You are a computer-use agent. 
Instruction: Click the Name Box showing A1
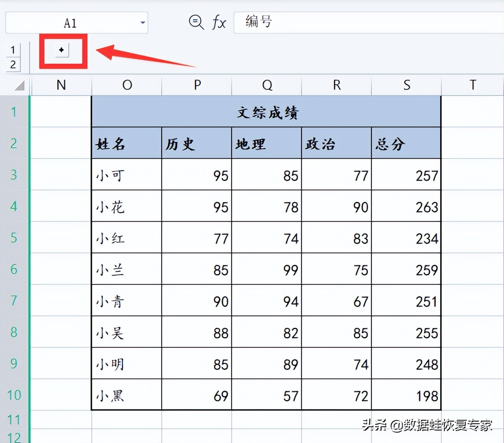[x=76, y=23]
